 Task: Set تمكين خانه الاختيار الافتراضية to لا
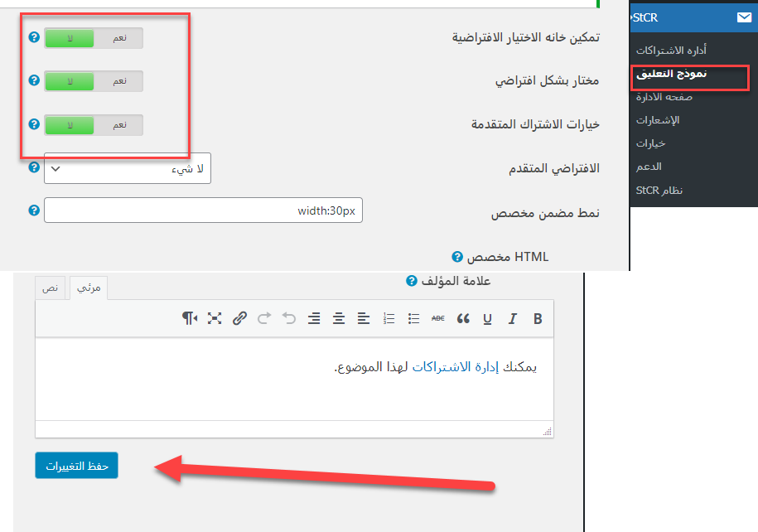click(70, 38)
